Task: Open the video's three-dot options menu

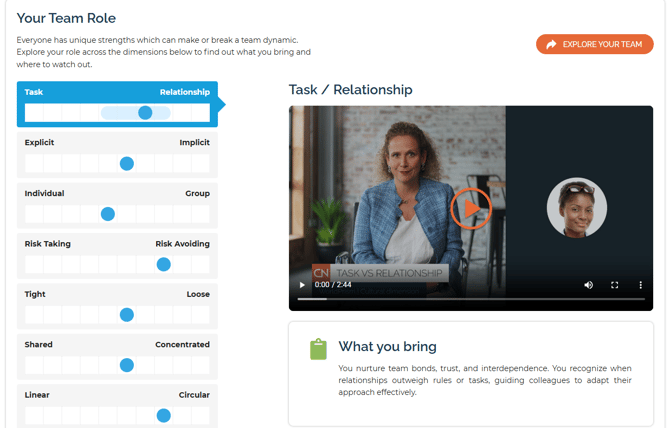Action: 640,285
